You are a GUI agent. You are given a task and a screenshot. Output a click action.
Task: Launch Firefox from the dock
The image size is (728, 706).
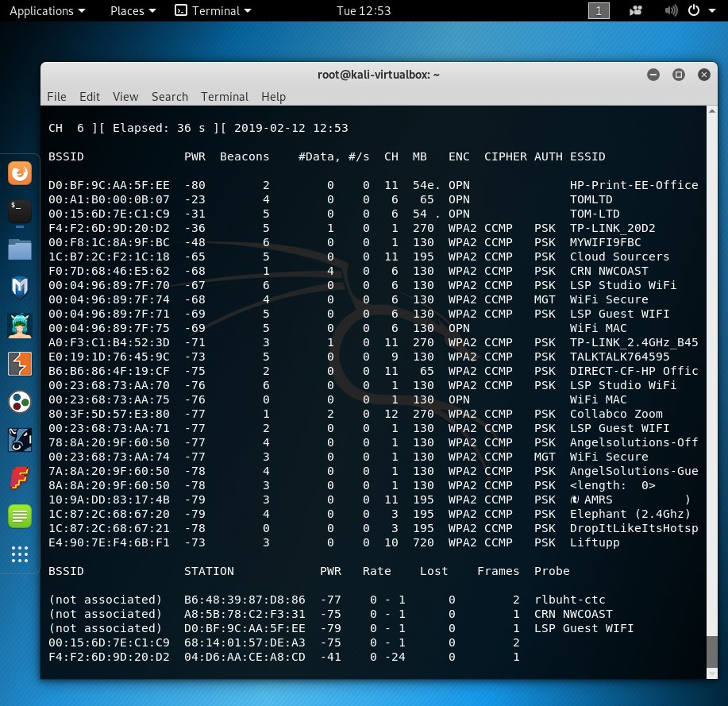click(20, 173)
